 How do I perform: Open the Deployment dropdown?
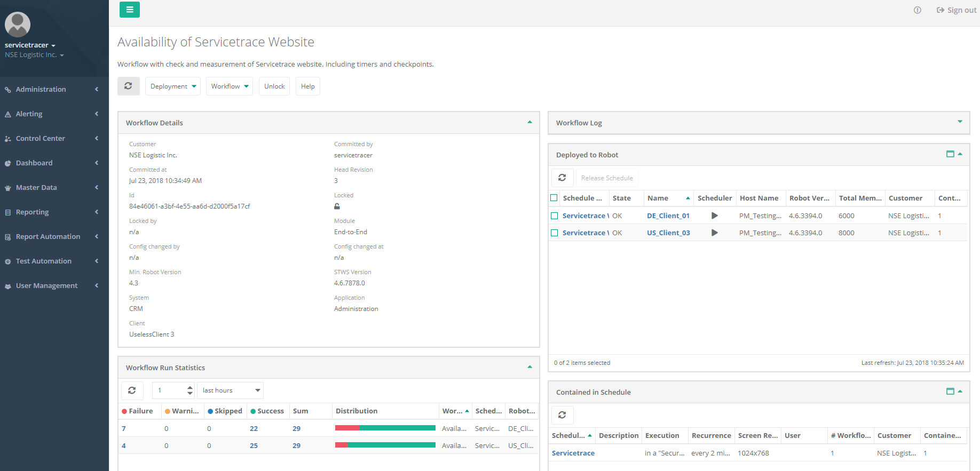coord(173,86)
